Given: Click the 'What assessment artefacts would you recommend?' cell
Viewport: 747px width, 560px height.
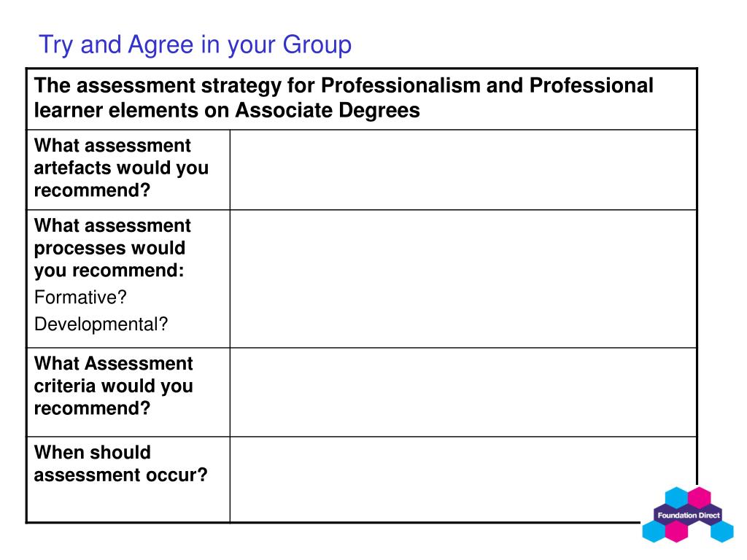Looking at the screenshot, I should click(x=128, y=169).
